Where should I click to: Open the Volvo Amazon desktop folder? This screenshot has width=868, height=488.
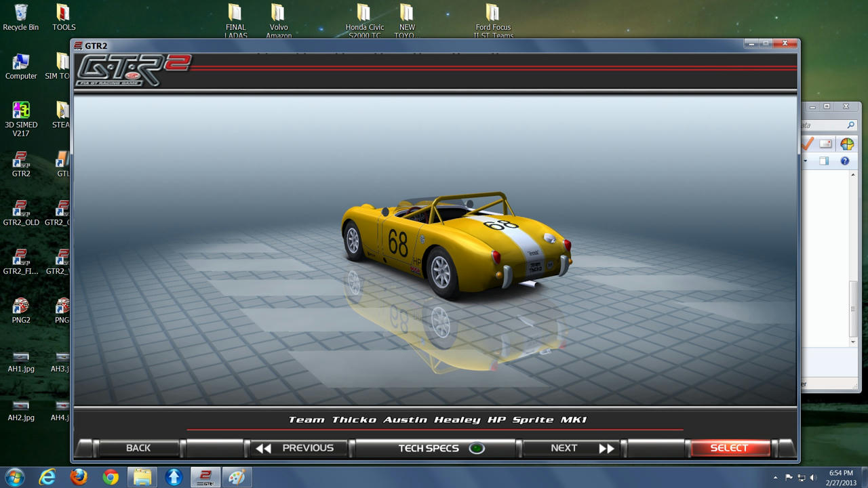(x=278, y=20)
